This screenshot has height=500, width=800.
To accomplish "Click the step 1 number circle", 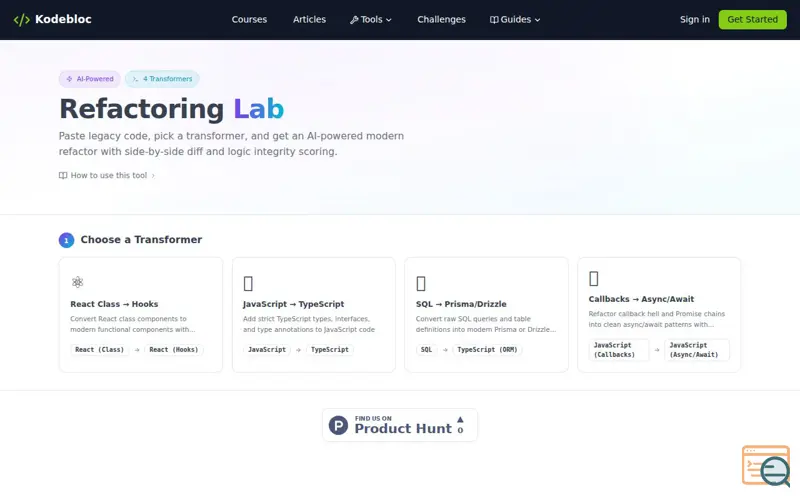I will pos(66,240).
